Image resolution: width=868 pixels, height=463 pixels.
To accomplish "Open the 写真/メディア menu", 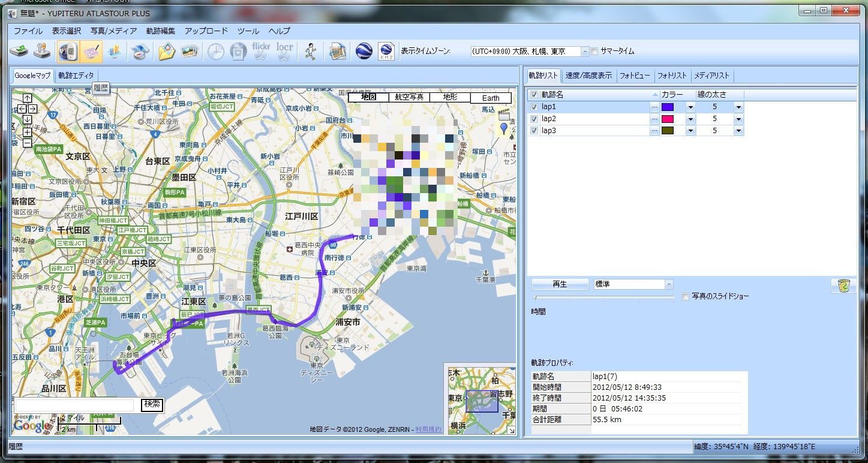I will pyautogui.click(x=113, y=31).
